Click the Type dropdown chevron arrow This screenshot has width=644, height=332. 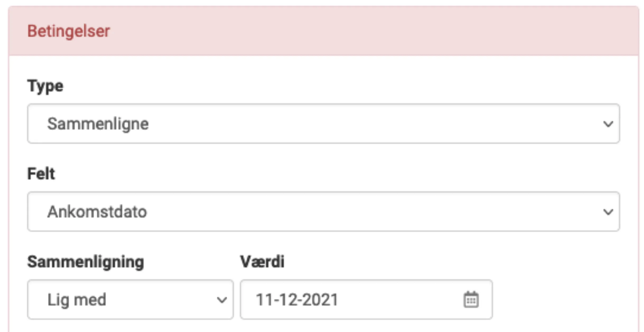[x=608, y=124]
